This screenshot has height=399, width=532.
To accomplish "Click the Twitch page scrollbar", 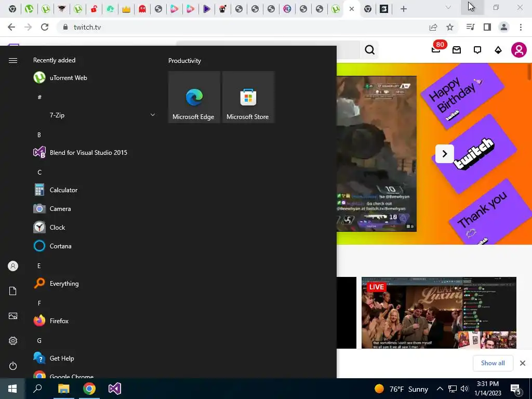I will tap(529, 72).
